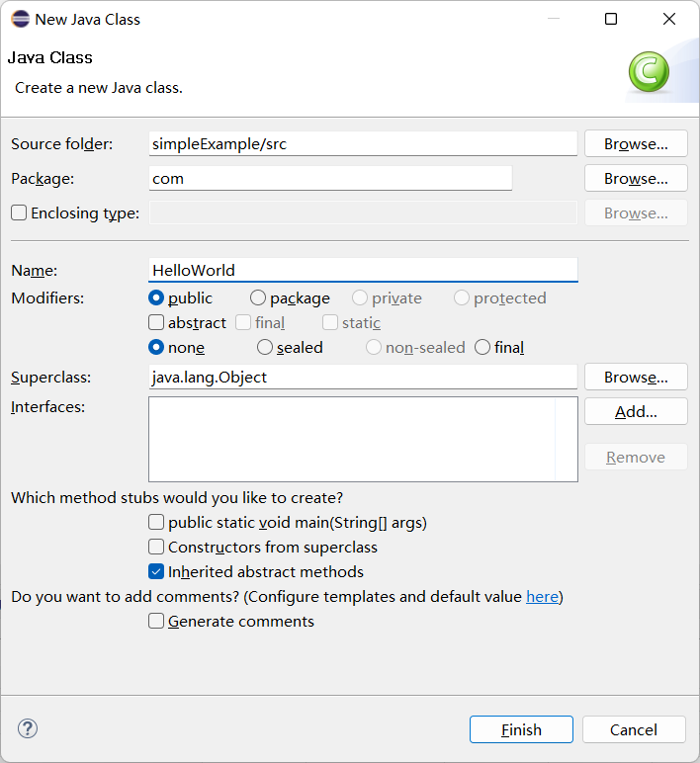Click the Name field containing HelloWorld
The height and width of the screenshot is (763, 700).
coord(363,270)
